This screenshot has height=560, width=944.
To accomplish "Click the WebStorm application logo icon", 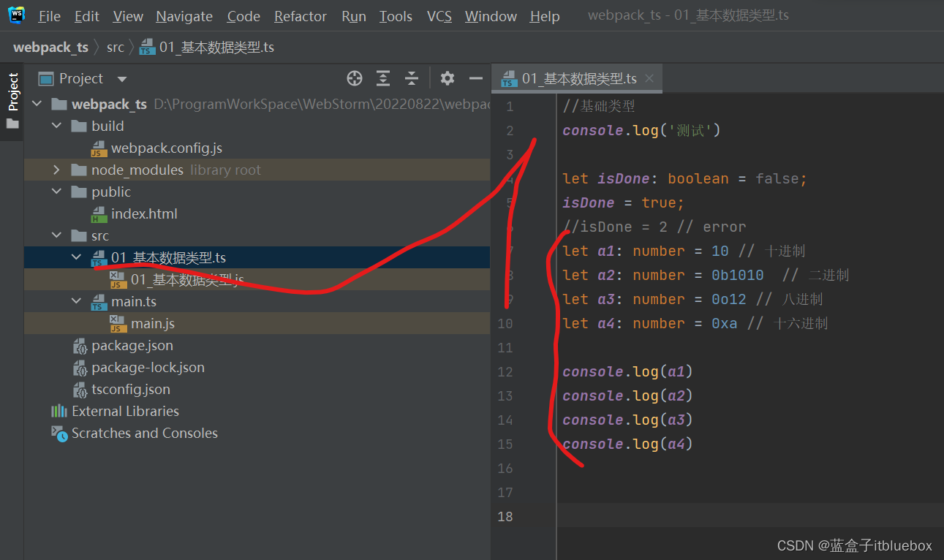I will (x=16, y=15).
